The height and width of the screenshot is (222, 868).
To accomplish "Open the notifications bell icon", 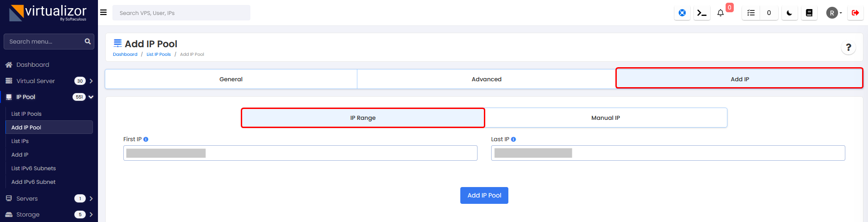I will [720, 13].
